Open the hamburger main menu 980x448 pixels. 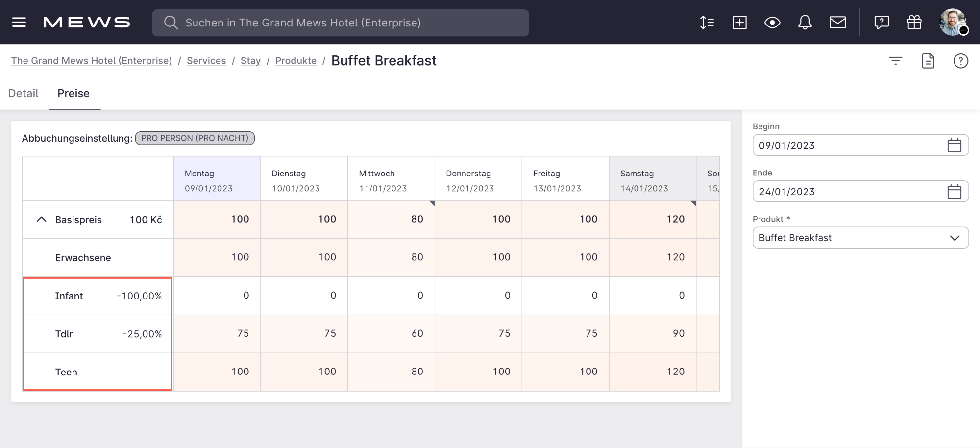(x=19, y=23)
